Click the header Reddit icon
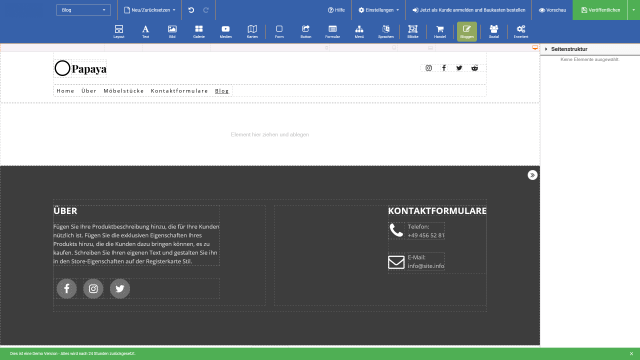Screen dimensions: 640x360 pos(475,68)
